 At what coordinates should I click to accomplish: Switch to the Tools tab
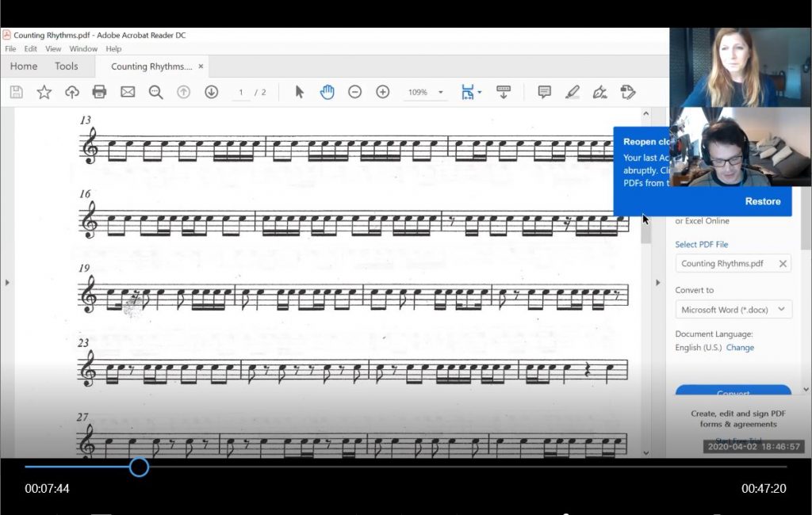click(x=67, y=67)
